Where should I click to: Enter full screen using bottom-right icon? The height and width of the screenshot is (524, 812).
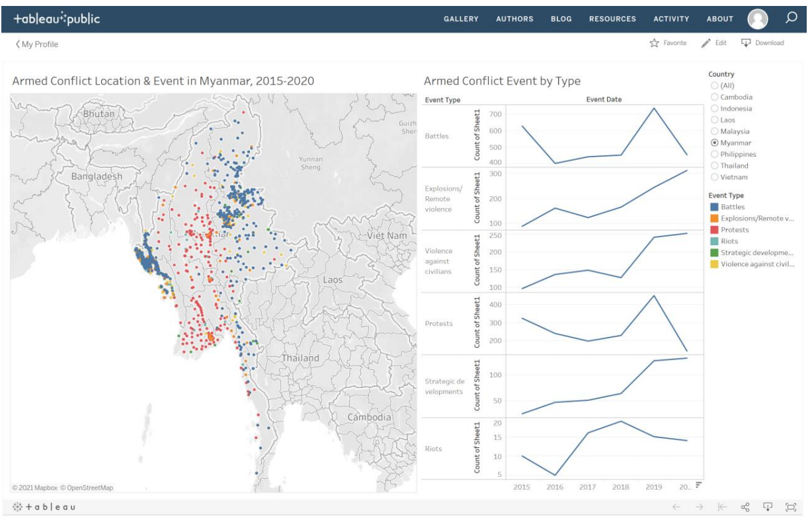pyautogui.click(x=790, y=507)
